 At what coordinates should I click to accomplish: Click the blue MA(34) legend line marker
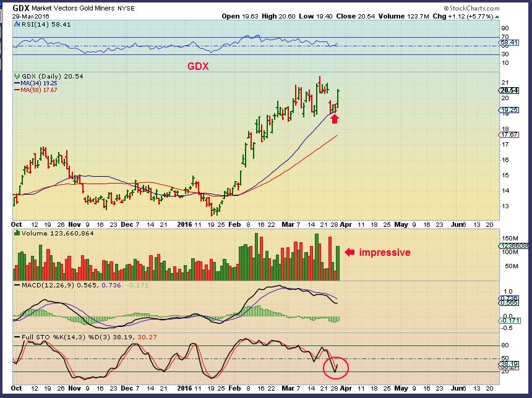point(17,83)
